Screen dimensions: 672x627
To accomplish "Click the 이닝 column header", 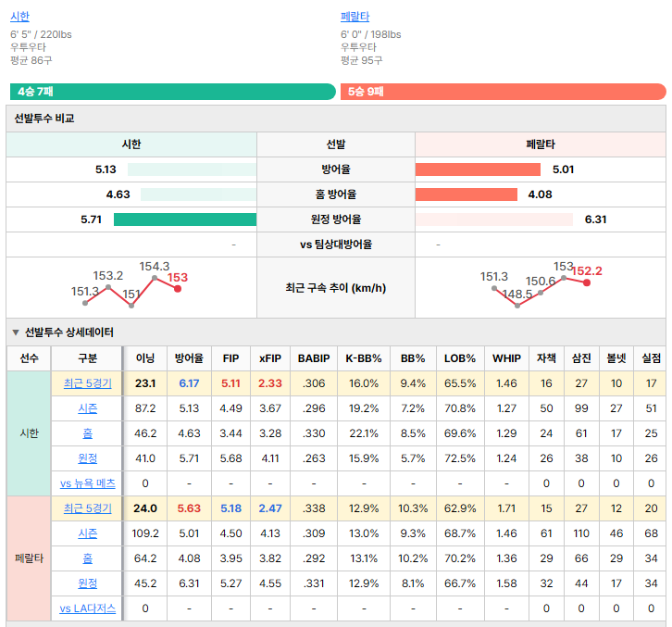I will coord(145,358).
